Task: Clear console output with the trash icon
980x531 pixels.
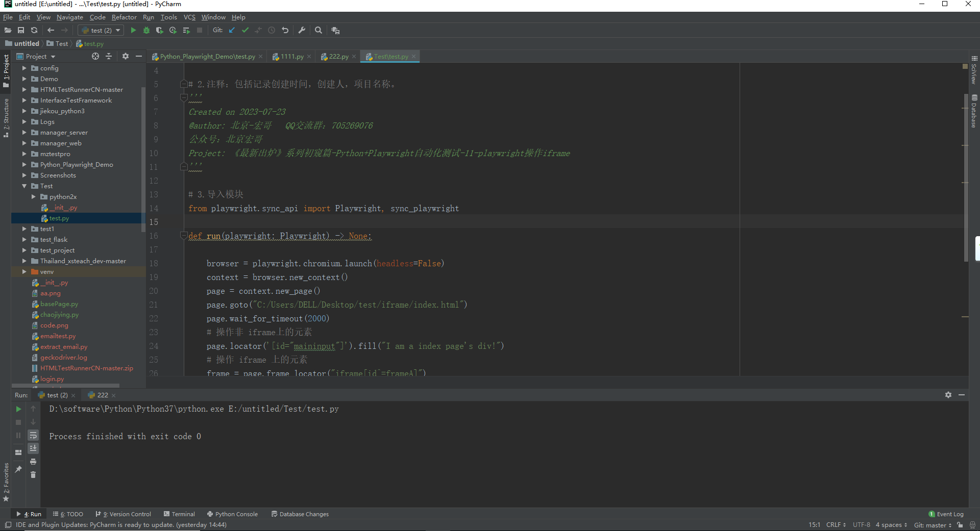Action: [x=33, y=475]
